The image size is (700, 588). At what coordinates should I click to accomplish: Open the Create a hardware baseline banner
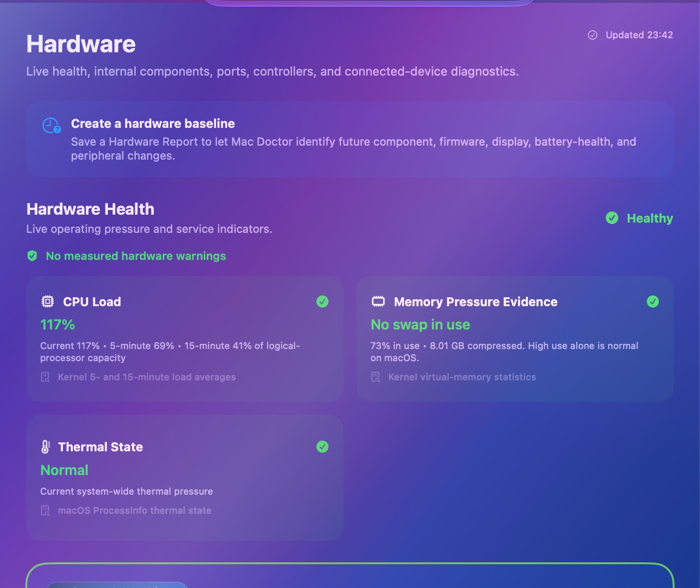[350, 139]
